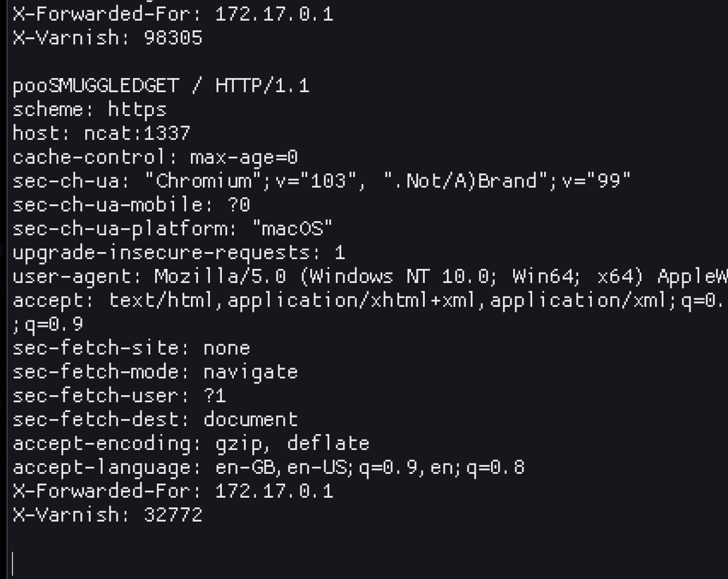Click the sec-fetch-dest: document line

point(155,420)
